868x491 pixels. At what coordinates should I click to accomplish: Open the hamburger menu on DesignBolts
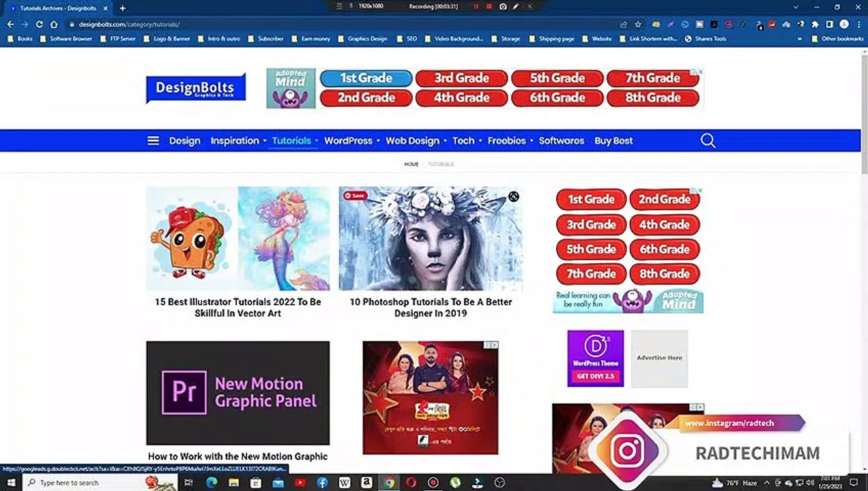coord(153,140)
